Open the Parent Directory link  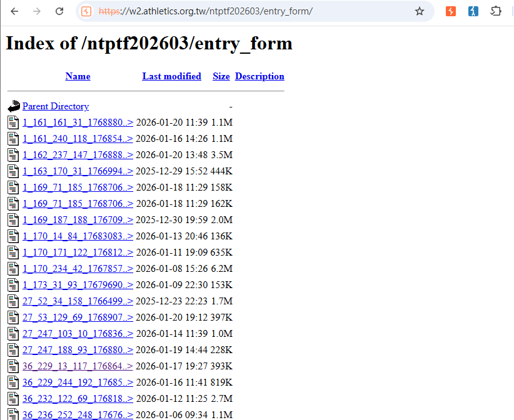tap(56, 106)
